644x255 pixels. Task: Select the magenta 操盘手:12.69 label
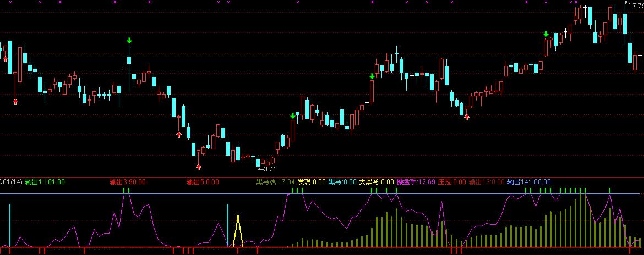[x=416, y=181]
